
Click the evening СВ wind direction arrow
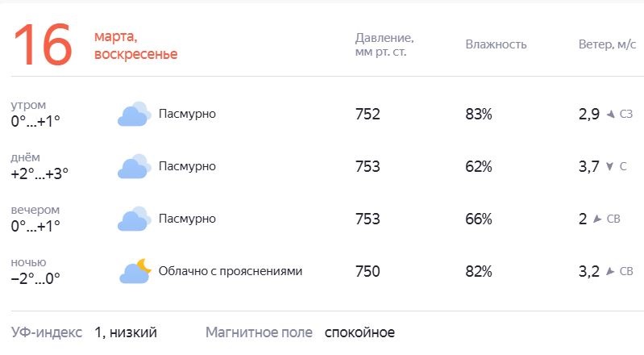[x=597, y=219]
